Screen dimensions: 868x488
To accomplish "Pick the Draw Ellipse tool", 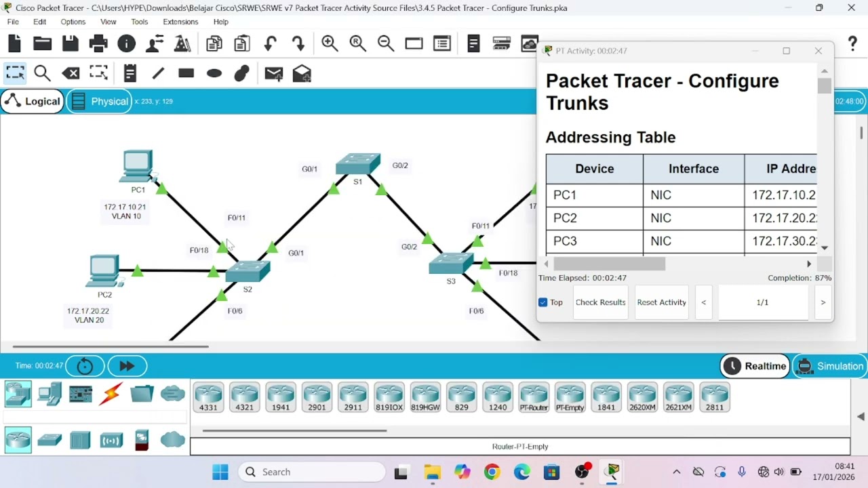I will (x=214, y=73).
